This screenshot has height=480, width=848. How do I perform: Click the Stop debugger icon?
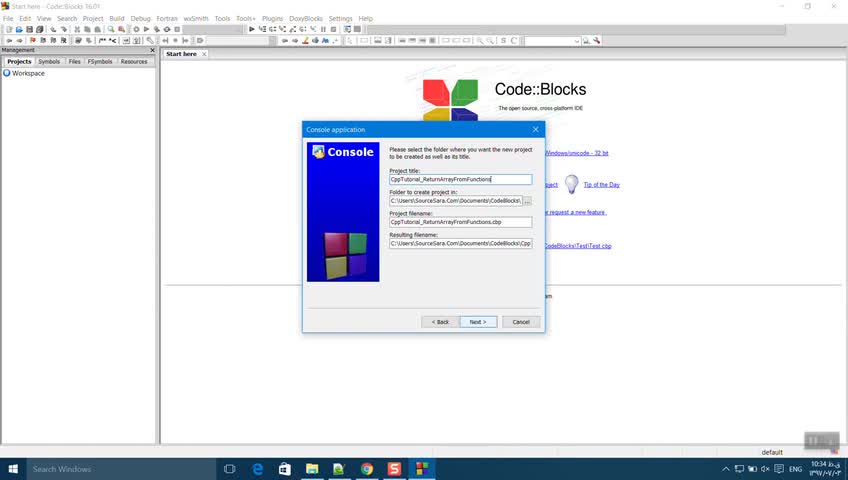click(334, 29)
